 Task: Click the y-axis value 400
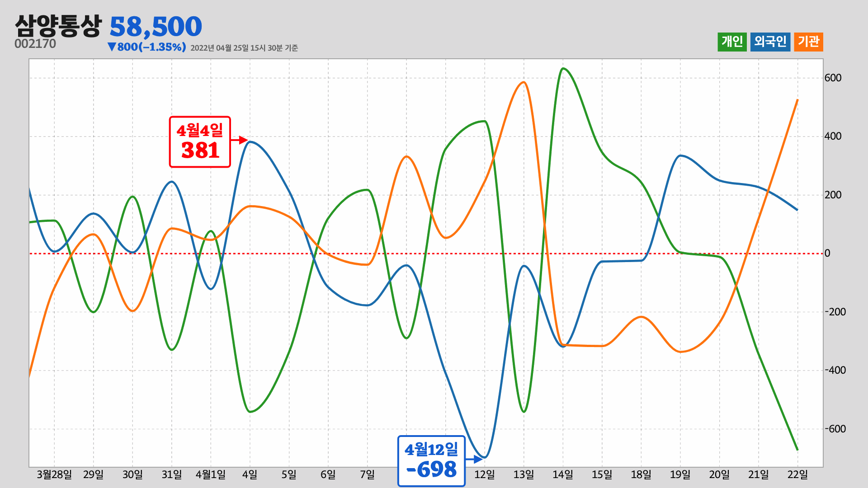(833, 136)
